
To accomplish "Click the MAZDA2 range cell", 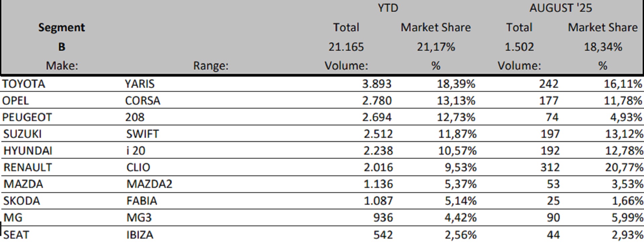I will pos(149,184).
